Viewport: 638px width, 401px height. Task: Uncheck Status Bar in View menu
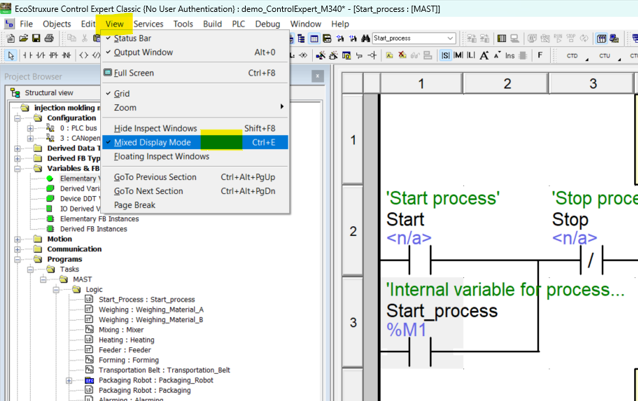pyautogui.click(x=195, y=38)
